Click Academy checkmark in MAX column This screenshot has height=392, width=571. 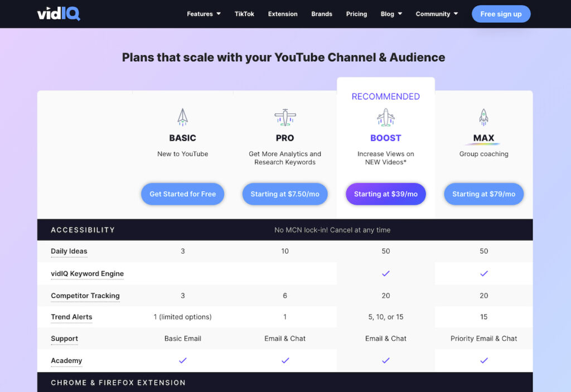point(483,360)
